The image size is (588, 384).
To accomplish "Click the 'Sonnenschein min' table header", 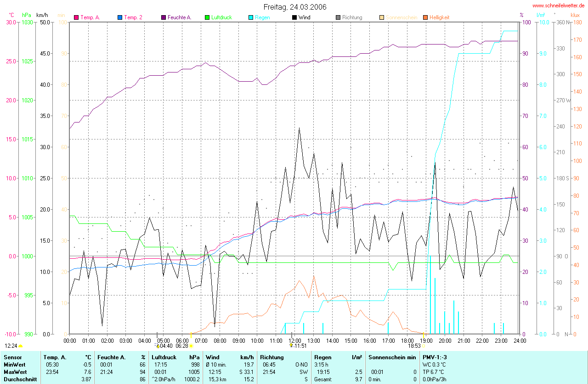I will coord(392,357).
